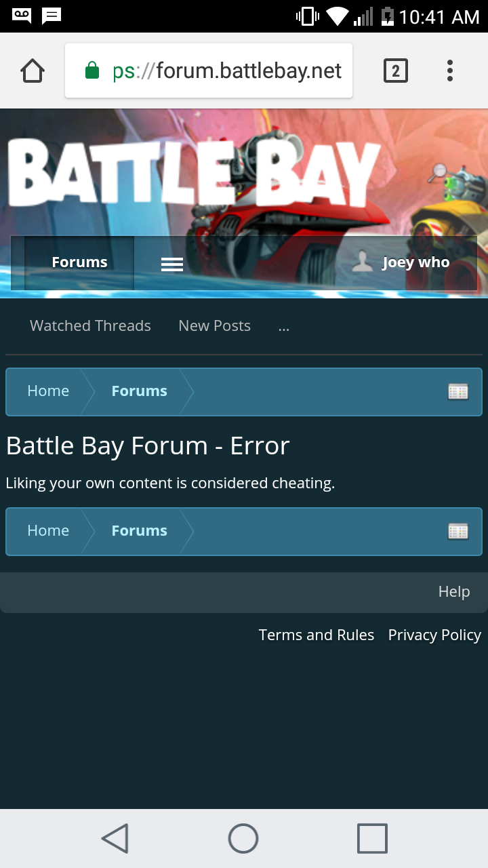The height and width of the screenshot is (868, 488).
Task: Tap the Chrome home icon
Action: [33, 71]
